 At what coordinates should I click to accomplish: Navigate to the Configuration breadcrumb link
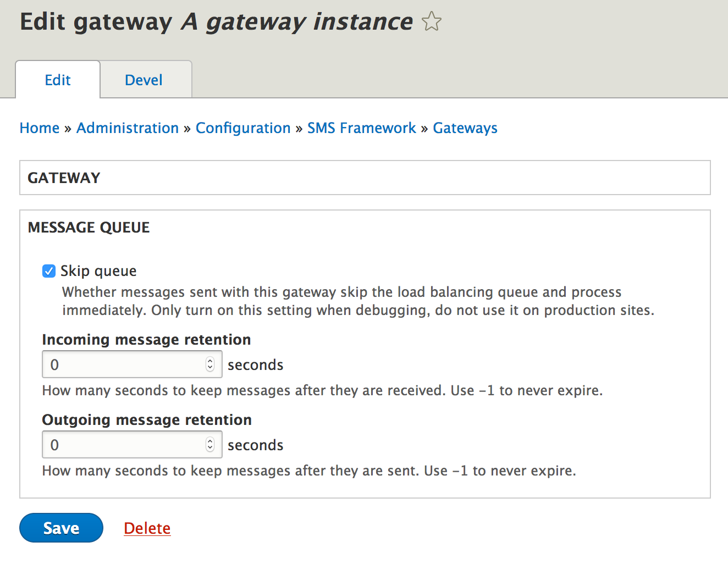(x=243, y=128)
